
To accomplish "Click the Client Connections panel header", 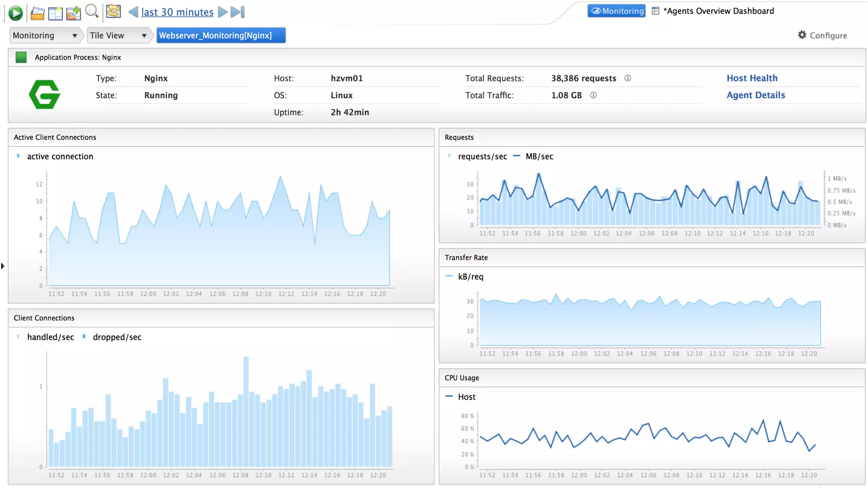I will coord(221,318).
